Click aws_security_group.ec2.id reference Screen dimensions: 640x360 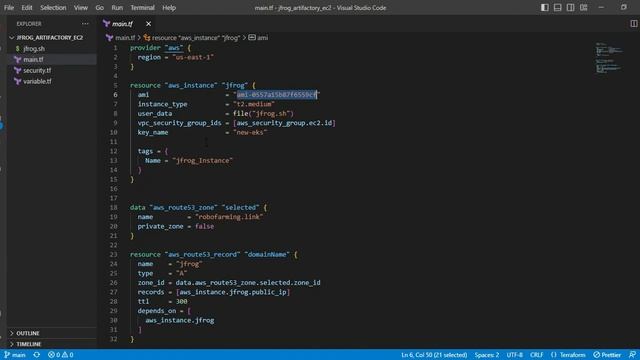point(284,123)
